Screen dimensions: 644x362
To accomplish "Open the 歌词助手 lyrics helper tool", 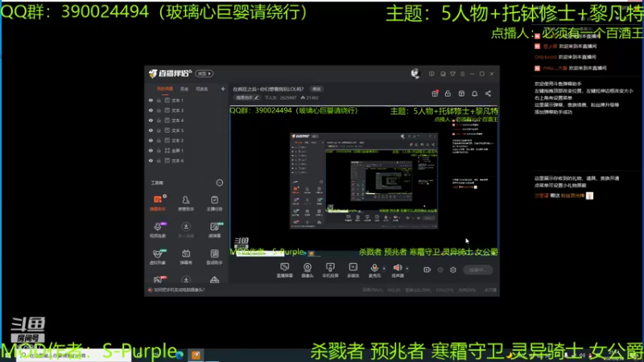I will 214,257.
